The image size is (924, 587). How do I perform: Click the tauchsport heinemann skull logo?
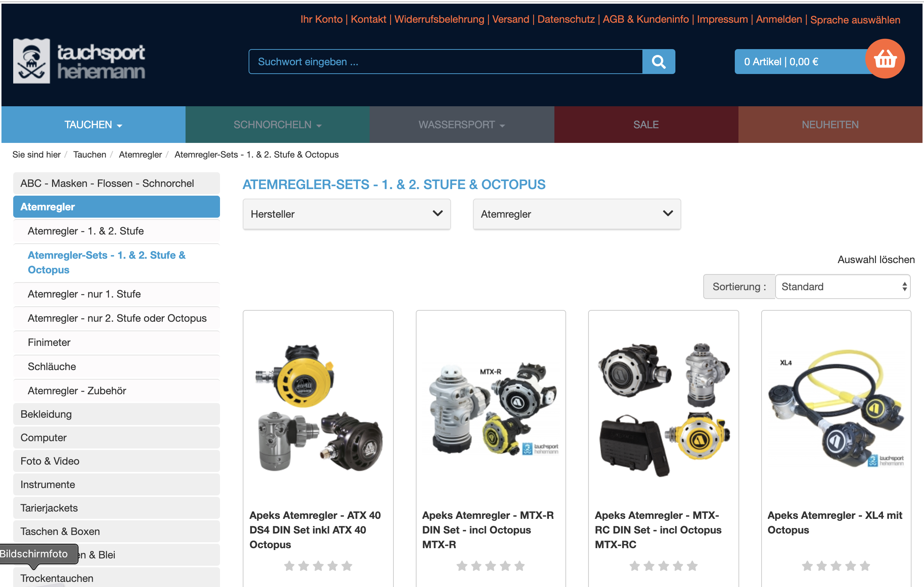click(32, 61)
